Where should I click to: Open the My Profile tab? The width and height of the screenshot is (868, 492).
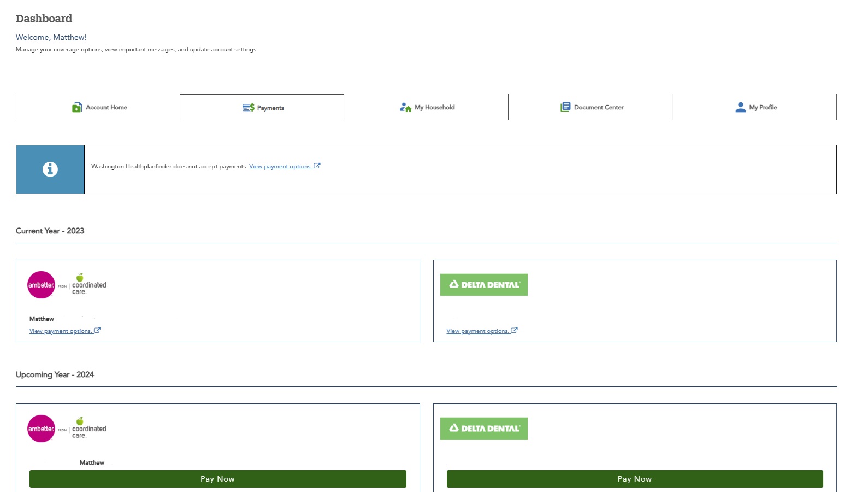pyautogui.click(x=754, y=107)
